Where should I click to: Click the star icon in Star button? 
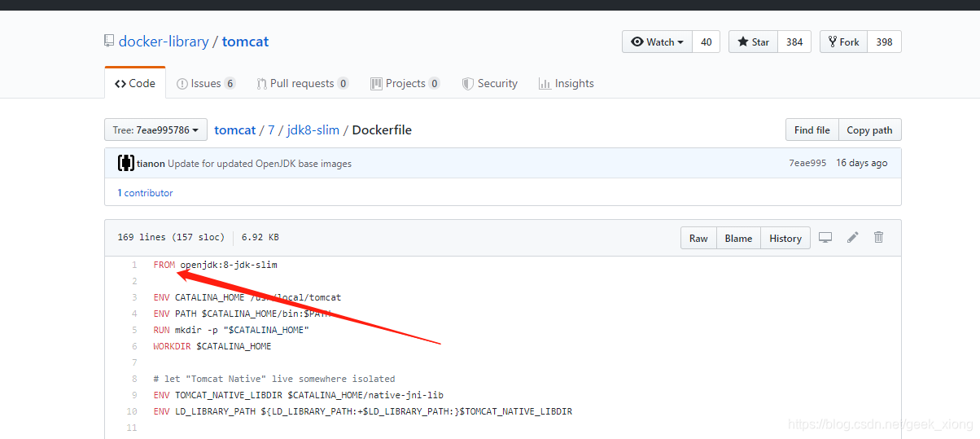(743, 42)
